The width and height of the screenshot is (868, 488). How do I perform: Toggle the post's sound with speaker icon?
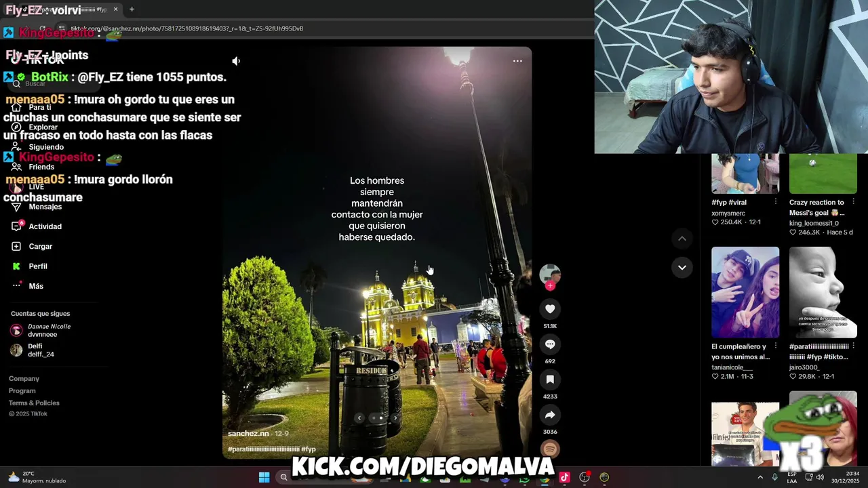pyautogui.click(x=236, y=61)
